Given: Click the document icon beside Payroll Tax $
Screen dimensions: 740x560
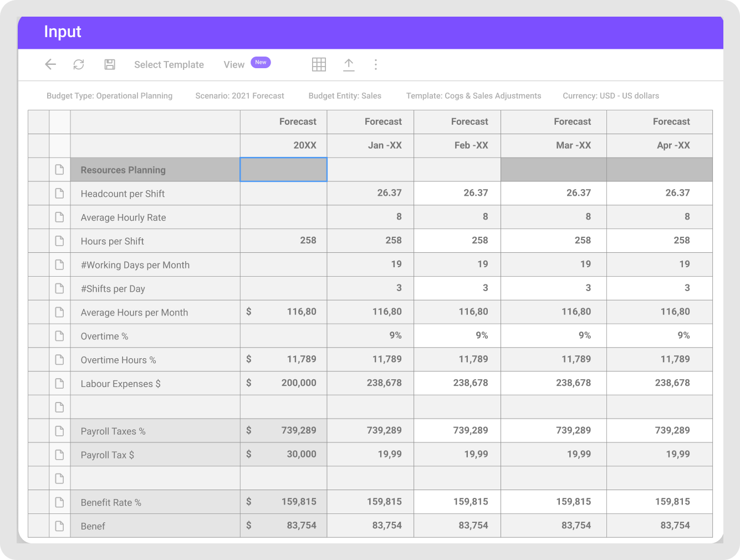Looking at the screenshot, I should (60, 454).
